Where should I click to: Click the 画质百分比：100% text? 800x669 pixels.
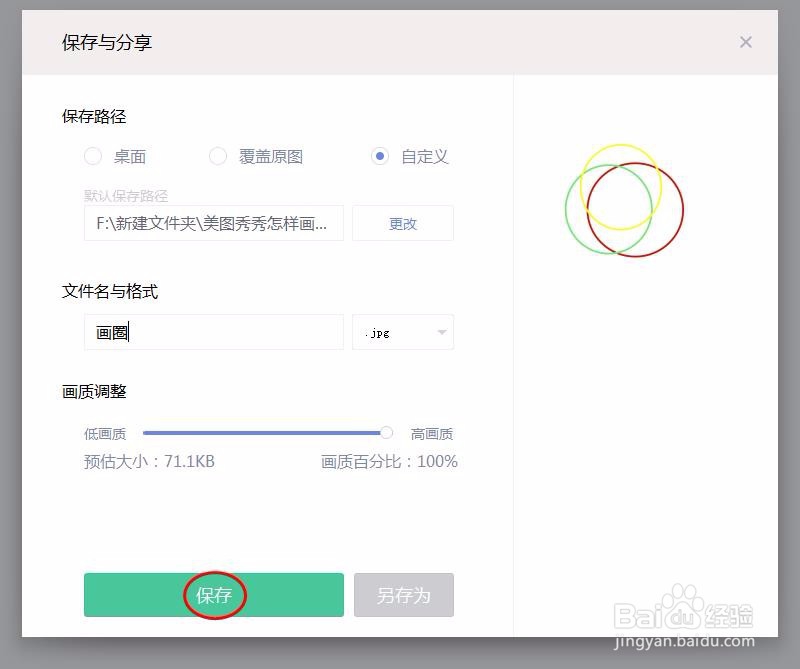pos(389,461)
